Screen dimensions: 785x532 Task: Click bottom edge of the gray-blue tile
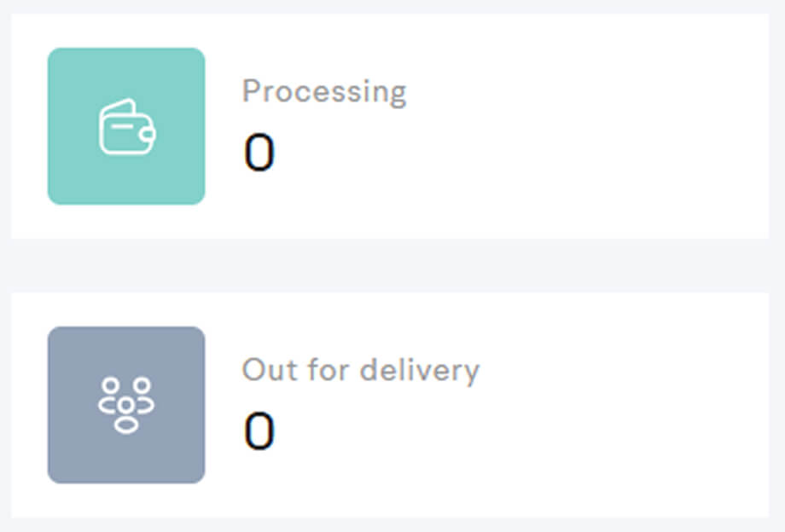point(126,478)
